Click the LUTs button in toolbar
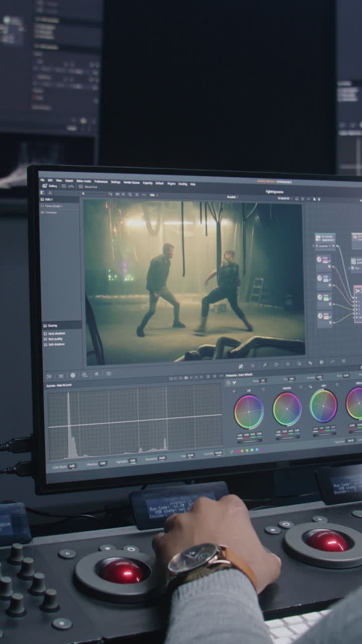 tap(69, 187)
